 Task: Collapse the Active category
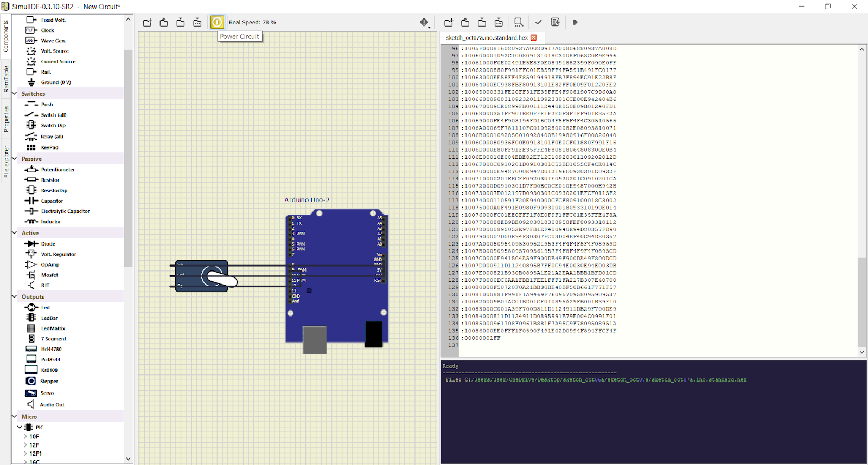15,233
